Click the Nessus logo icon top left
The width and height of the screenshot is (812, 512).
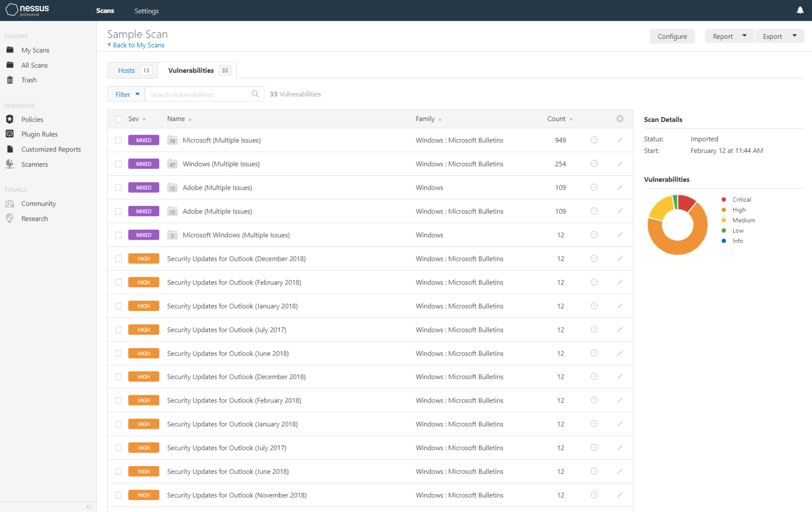point(11,9)
